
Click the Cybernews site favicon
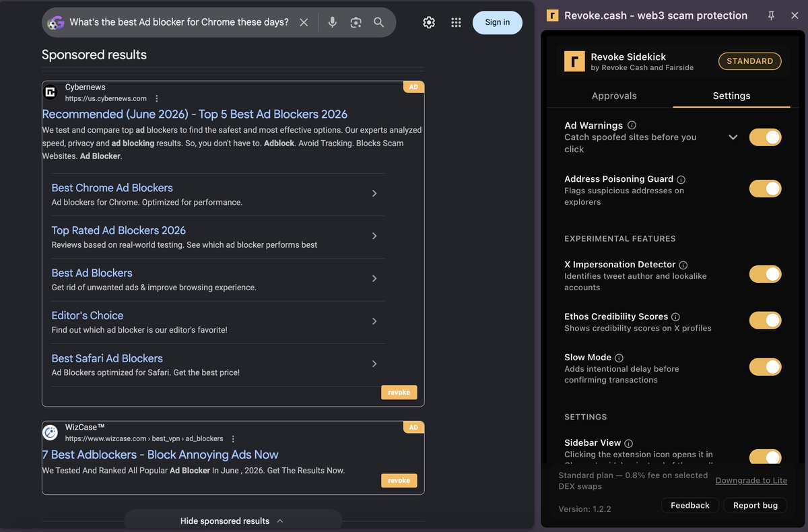click(x=50, y=92)
